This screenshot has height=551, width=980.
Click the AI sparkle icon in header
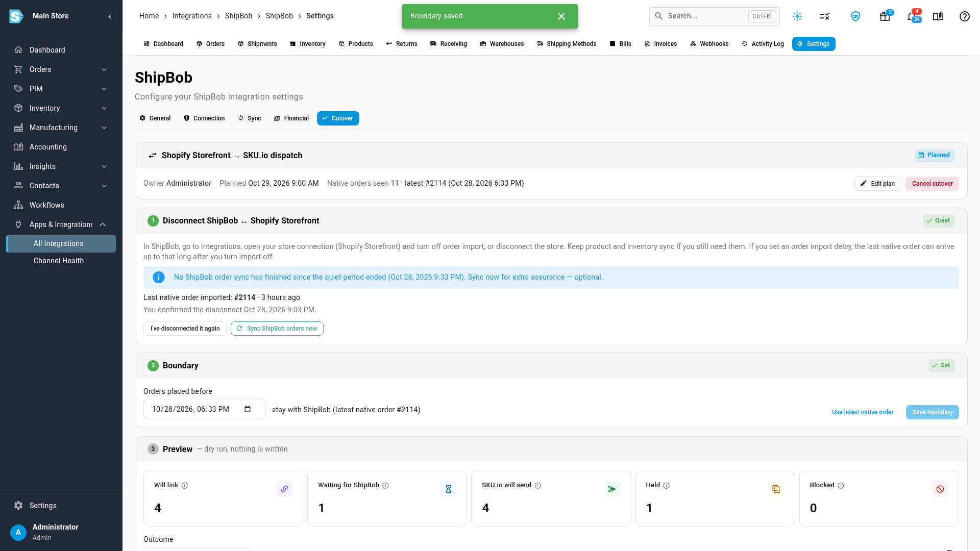[x=797, y=16]
